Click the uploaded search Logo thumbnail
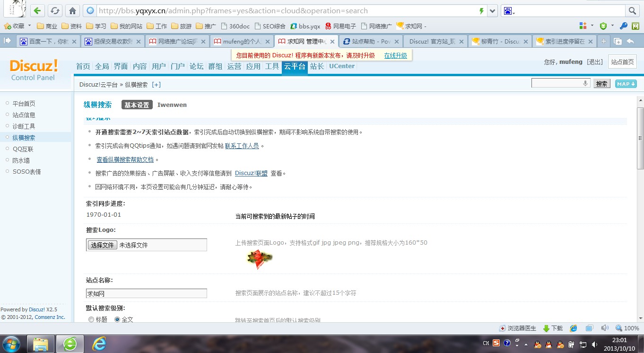Screen dimensions: 644x353 click(x=259, y=259)
